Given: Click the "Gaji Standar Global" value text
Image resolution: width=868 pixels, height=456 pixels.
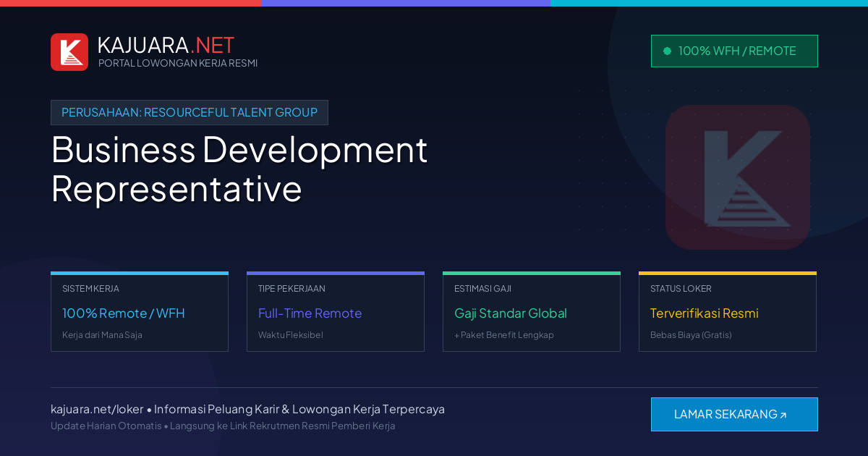Looking at the screenshot, I should tap(511, 313).
